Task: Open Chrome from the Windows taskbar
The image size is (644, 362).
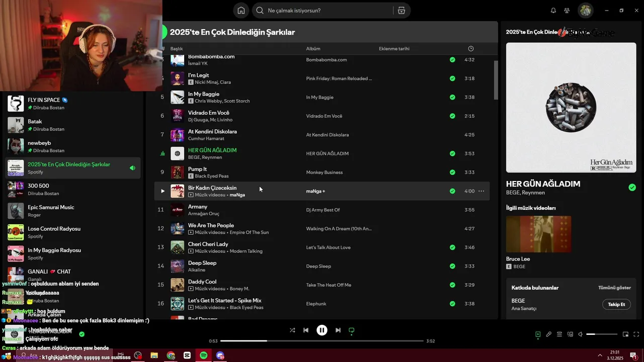Action: point(171,355)
